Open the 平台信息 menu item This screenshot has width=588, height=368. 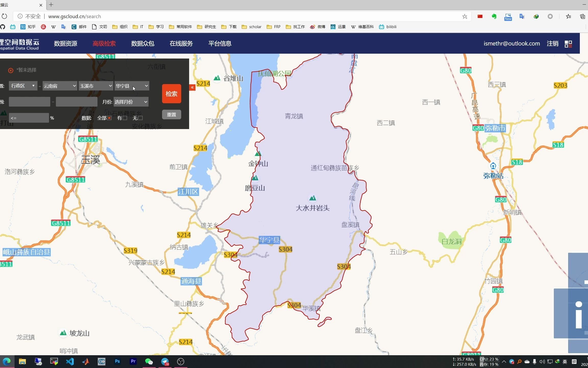[x=220, y=44]
